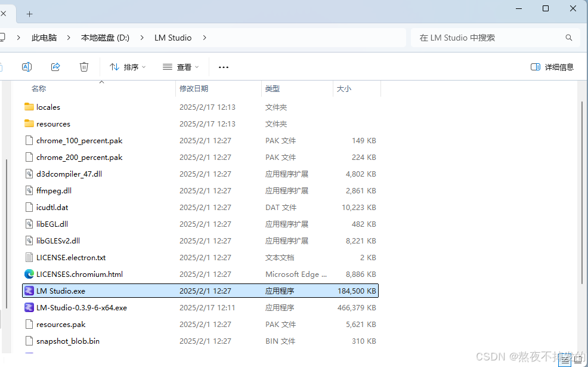Select libEGL.dll file icon
588x367 pixels.
click(x=29, y=224)
